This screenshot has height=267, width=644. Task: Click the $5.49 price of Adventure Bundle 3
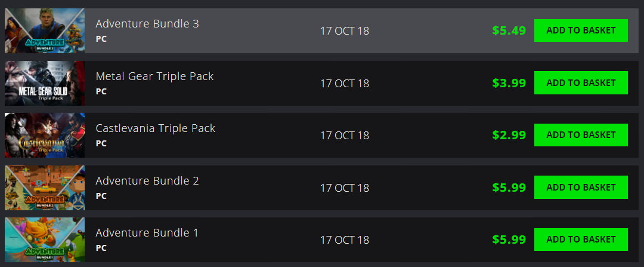[x=509, y=31]
